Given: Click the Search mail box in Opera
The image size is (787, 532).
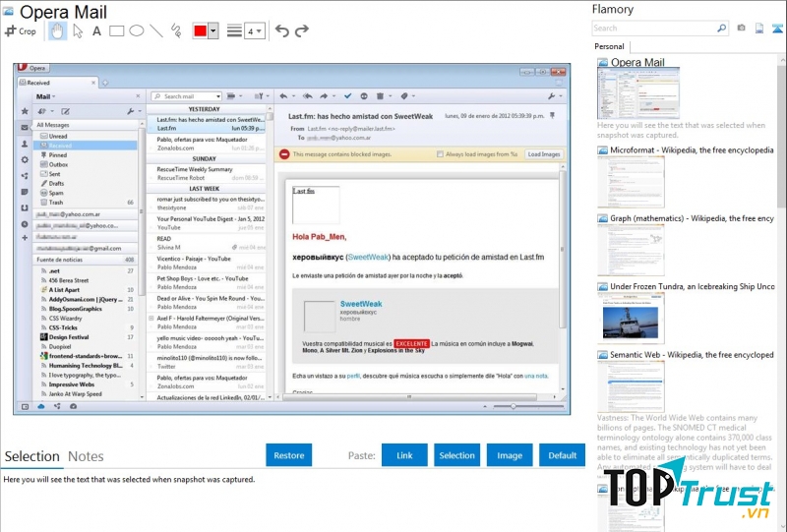Looking at the screenshot, I should pos(186,96).
